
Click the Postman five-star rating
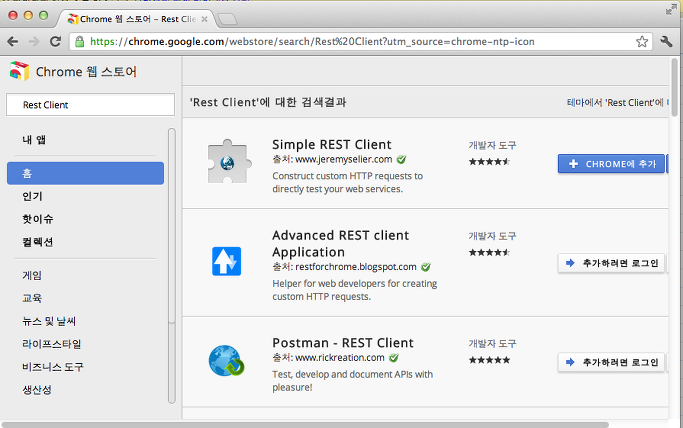[489, 360]
